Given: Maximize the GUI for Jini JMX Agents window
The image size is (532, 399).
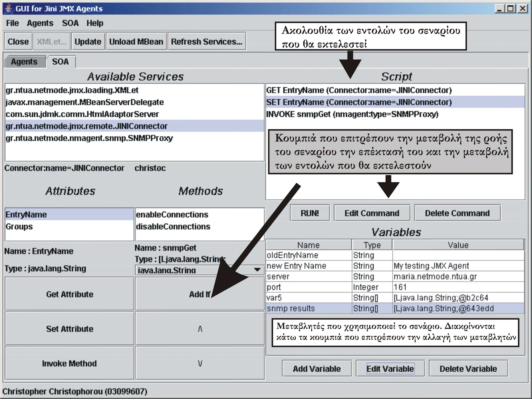Looking at the screenshot, I should pos(511,9).
